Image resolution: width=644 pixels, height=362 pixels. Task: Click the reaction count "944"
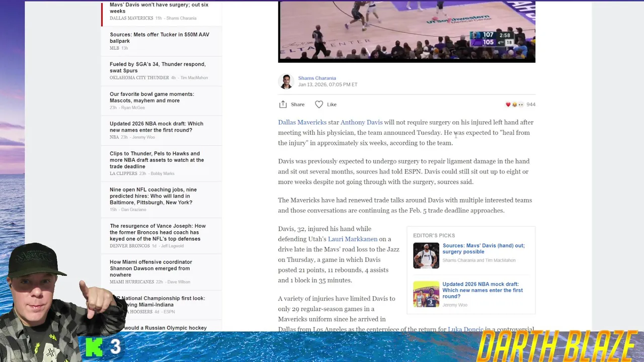(531, 105)
